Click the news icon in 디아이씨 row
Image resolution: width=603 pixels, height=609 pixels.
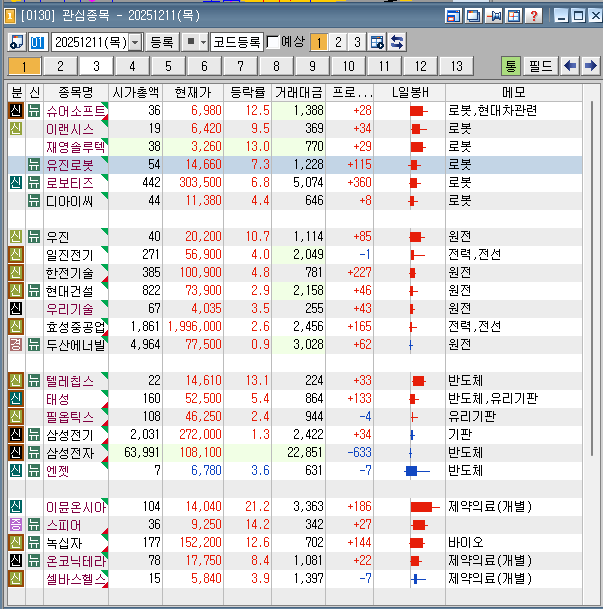[x=34, y=201]
